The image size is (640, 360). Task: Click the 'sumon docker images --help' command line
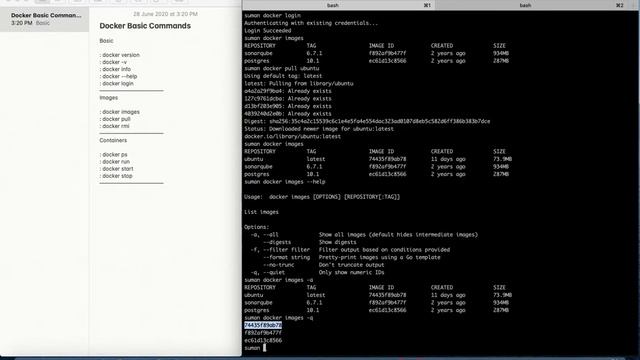(x=284, y=182)
